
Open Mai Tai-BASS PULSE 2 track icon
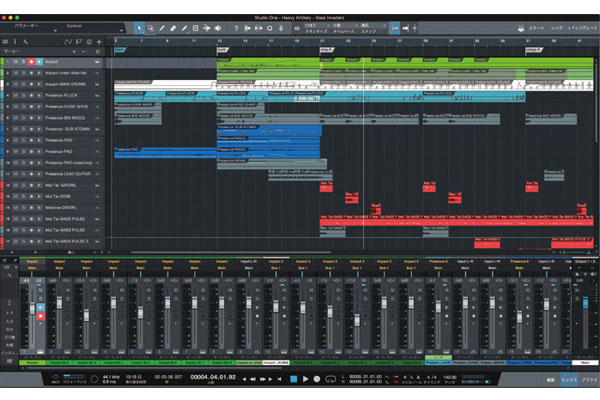(x=97, y=242)
